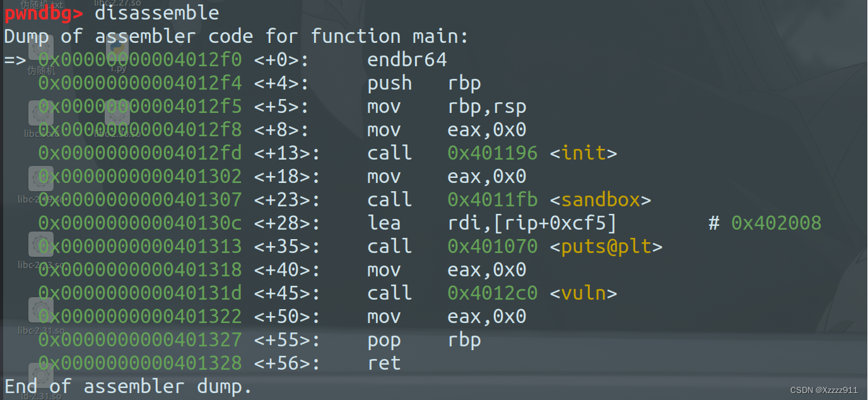This screenshot has width=868, height=400.
Task: Click the sandbox function symbol
Action: coord(600,200)
